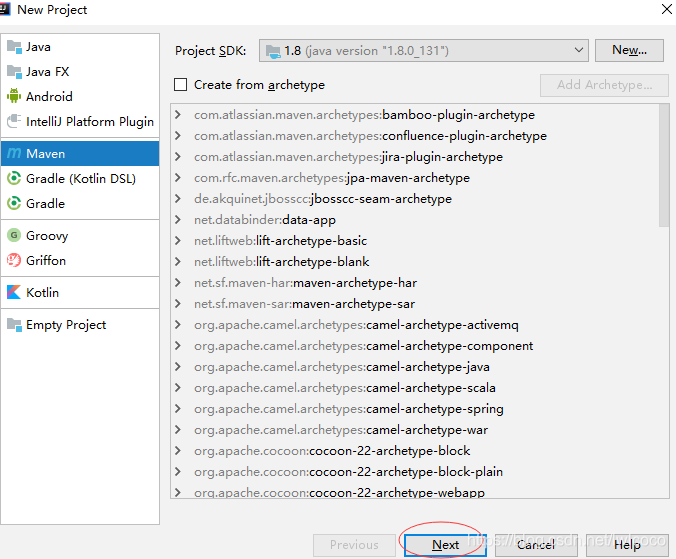The image size is (676, 559).
Task: Expand cocoon-22-archetype-block entry
Action: (178, 451)
